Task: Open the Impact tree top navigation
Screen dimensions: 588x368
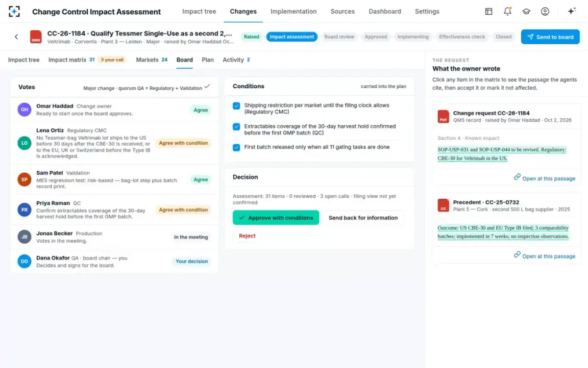Action: [199, 11]
